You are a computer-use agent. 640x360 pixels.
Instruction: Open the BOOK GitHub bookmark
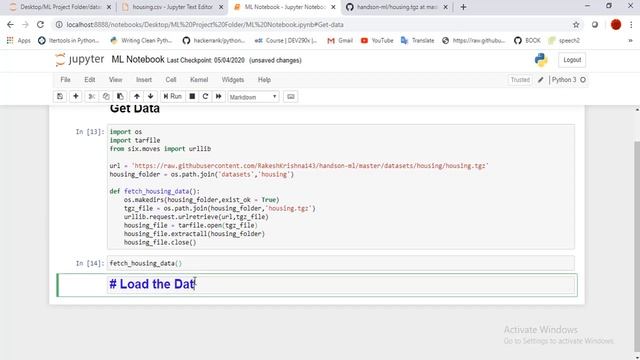point(527,40)
